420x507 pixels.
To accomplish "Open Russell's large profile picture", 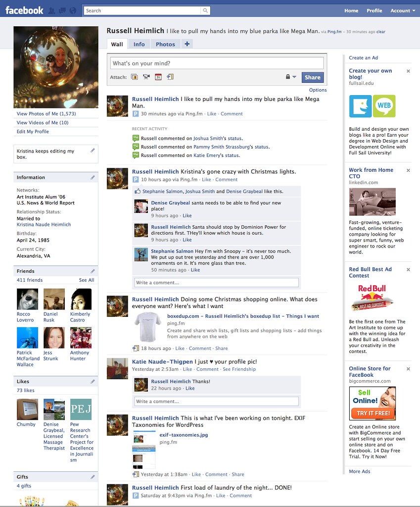I will click(x=56, y=67).
